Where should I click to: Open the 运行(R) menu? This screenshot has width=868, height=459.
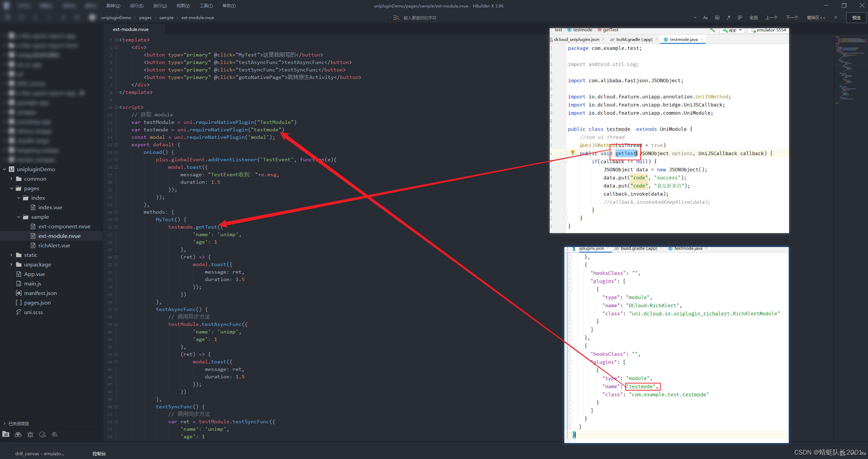coord(136,6)
